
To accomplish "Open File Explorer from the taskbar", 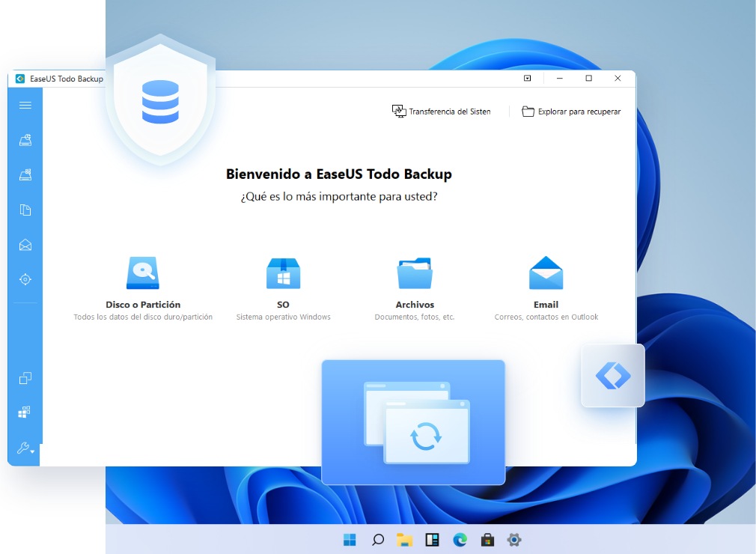I will (x=404, y=540).
